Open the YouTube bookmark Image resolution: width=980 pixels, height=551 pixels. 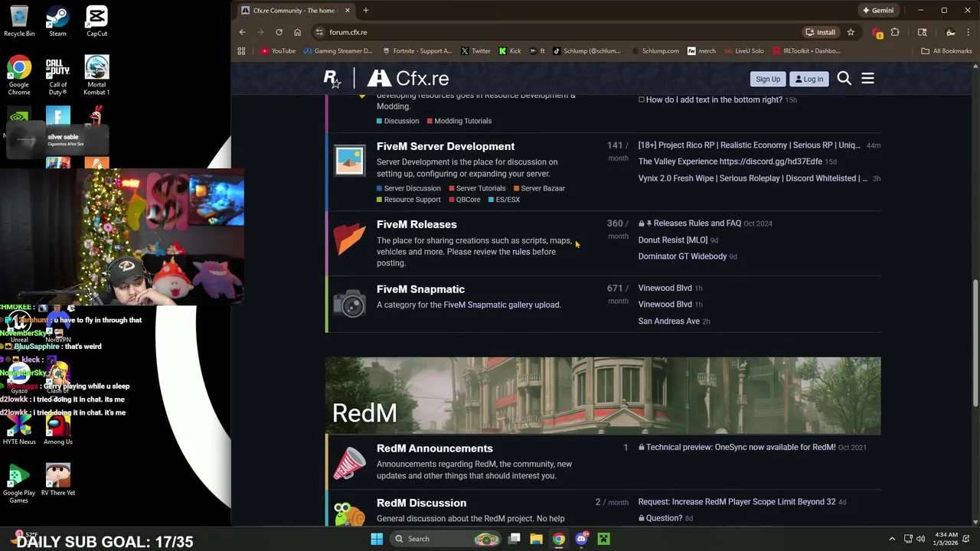278,51
